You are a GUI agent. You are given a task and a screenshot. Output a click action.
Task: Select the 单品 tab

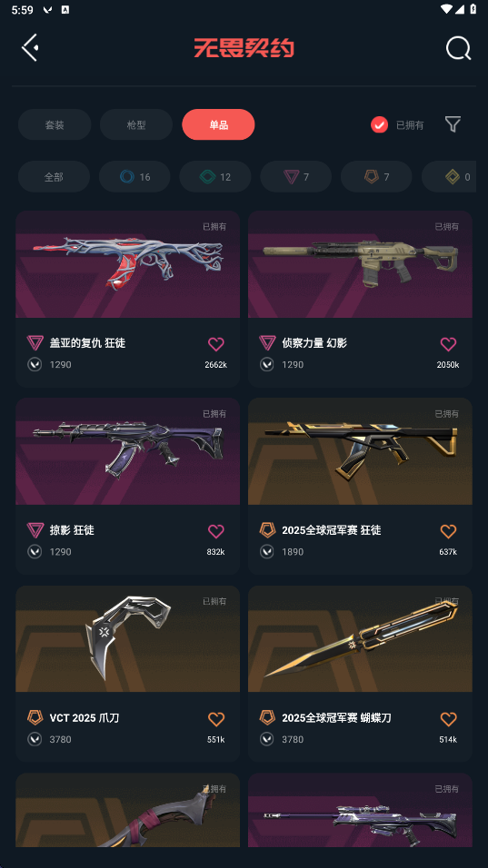218,124
